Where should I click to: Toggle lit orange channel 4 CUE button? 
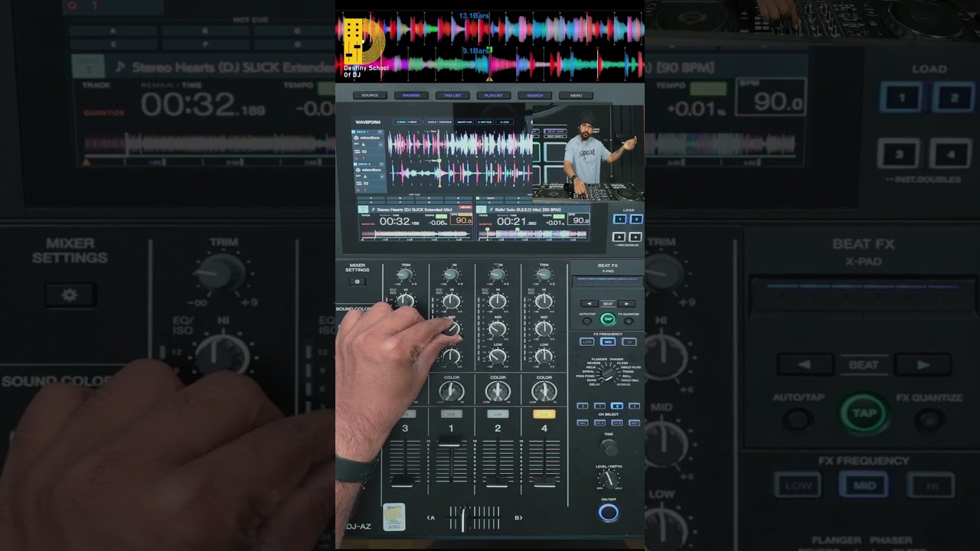544,414
